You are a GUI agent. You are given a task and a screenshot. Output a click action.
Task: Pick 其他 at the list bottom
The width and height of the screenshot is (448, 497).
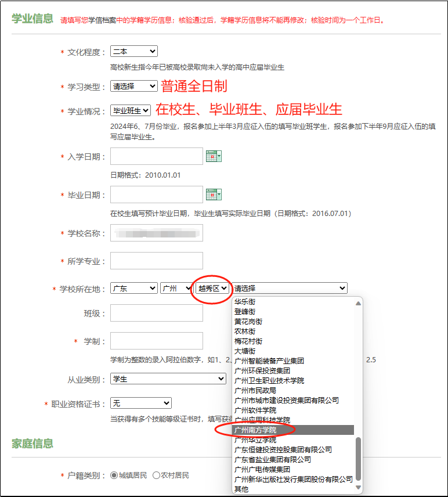point(241,489)
